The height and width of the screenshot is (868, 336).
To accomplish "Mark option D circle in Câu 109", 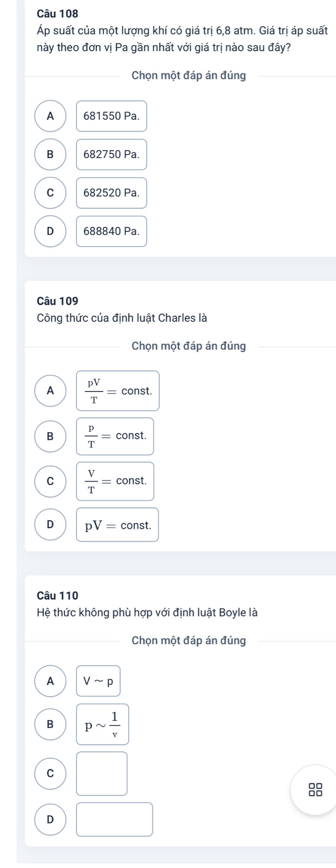I will (50, 524).
